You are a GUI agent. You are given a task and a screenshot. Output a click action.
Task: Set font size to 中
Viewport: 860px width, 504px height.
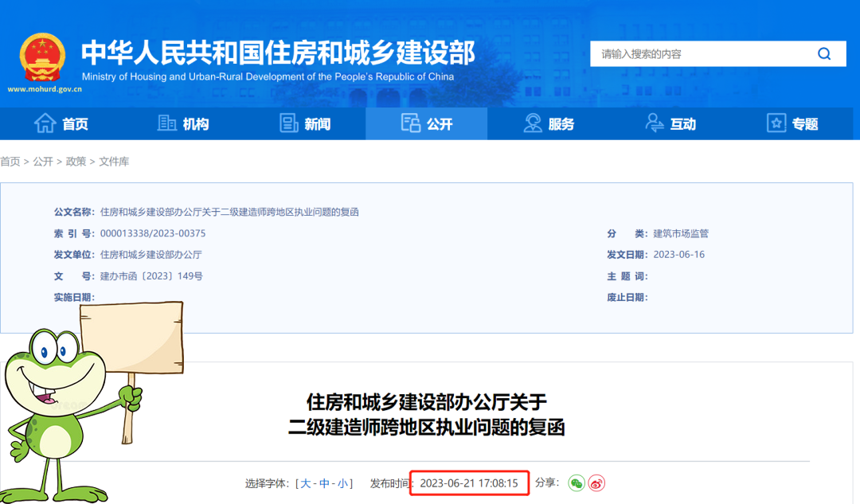click(x=325, y=483)
